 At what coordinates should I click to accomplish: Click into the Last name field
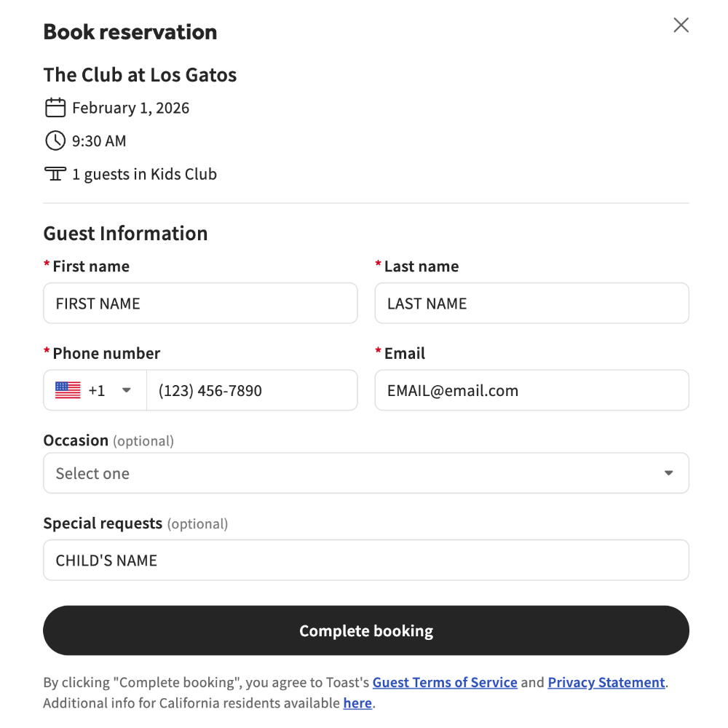(x=531, y=304)
